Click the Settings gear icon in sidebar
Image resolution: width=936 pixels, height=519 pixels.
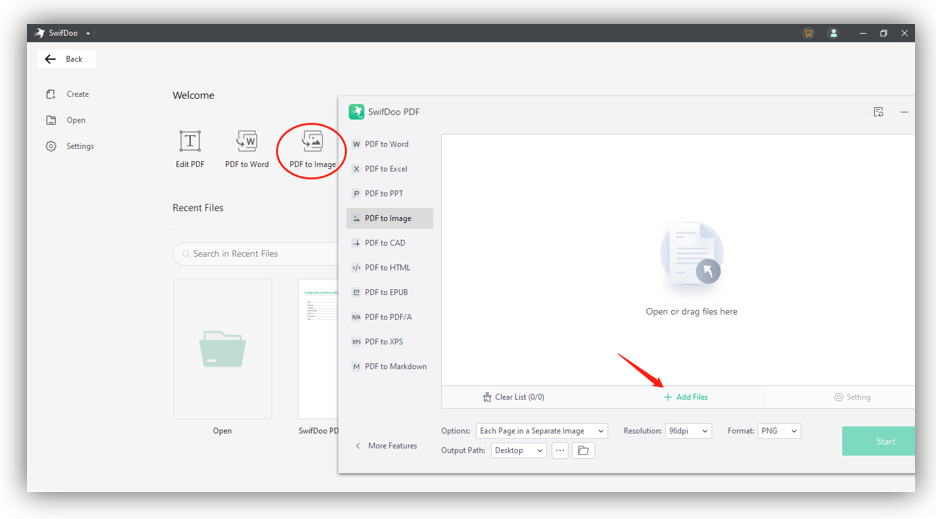point(51,146)
